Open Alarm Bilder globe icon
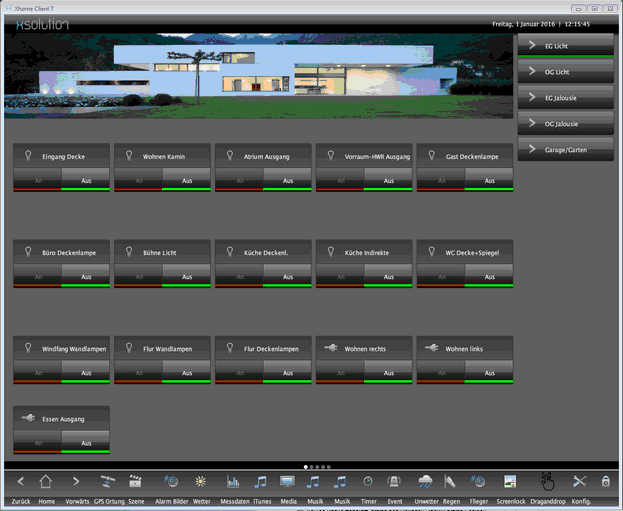Image resolution: width=623 pixels, height=511 pixels. (171, 482)
